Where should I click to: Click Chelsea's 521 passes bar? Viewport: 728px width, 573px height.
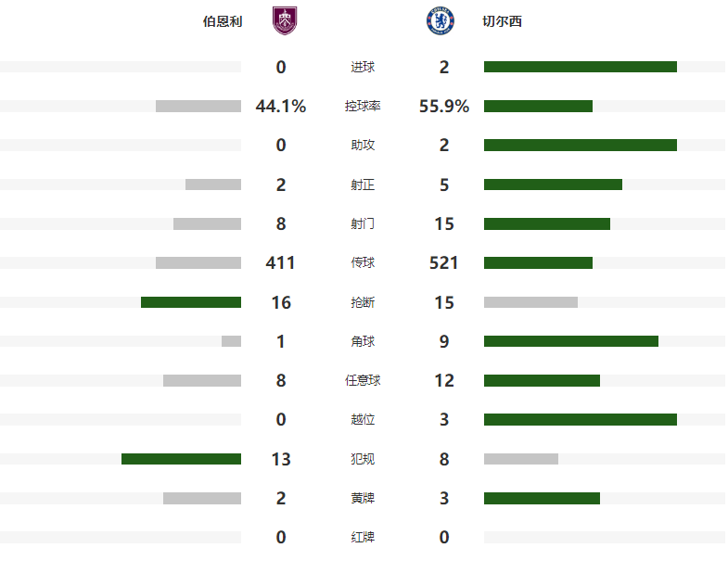click(x=538, y=263)
